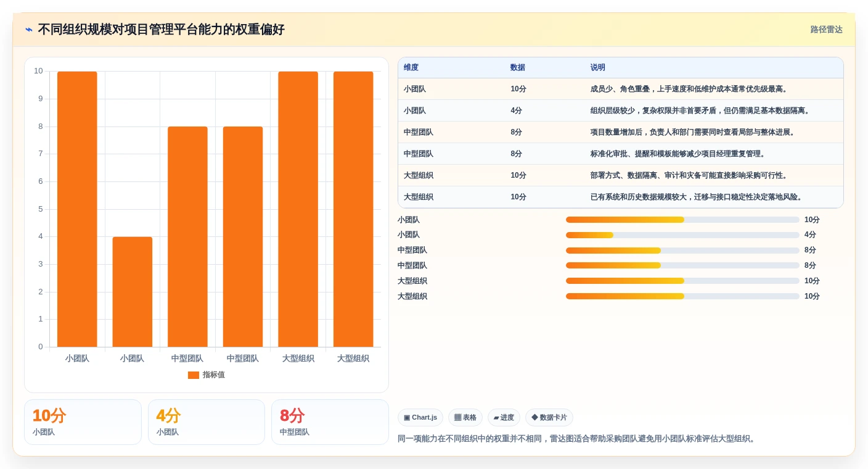Open the 10分 小团队 data card
Viewport: 868px width, 469px height.
(x=83, y=422)
